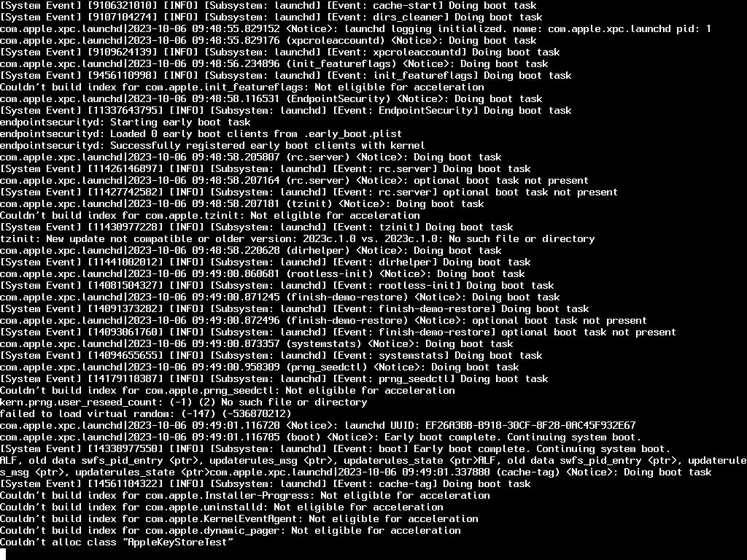The width and height of the screenshot is (747, 560).
Task: Click the "Successfully registered early boot clients" line
Action: [x=212, y=146]
